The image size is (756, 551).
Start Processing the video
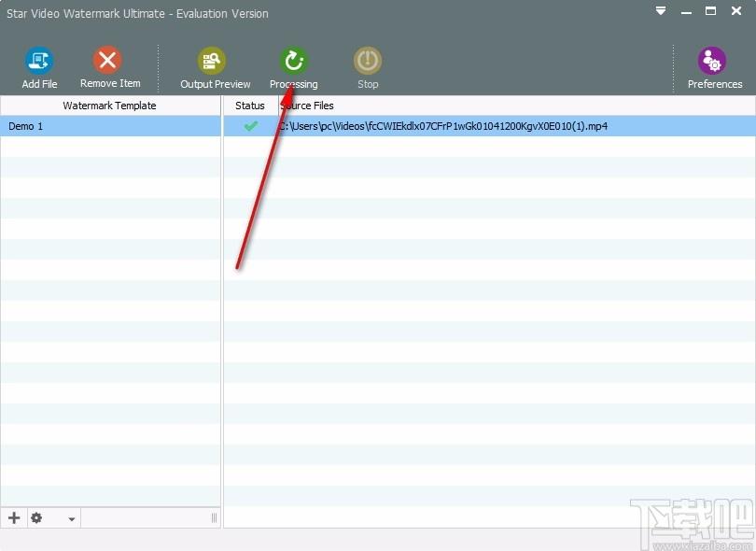294,61
